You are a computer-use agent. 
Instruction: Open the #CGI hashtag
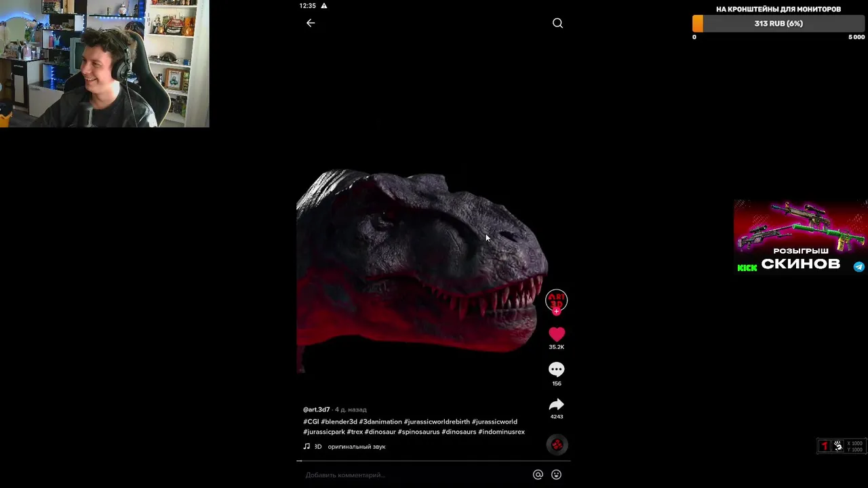tap(311, 422)
